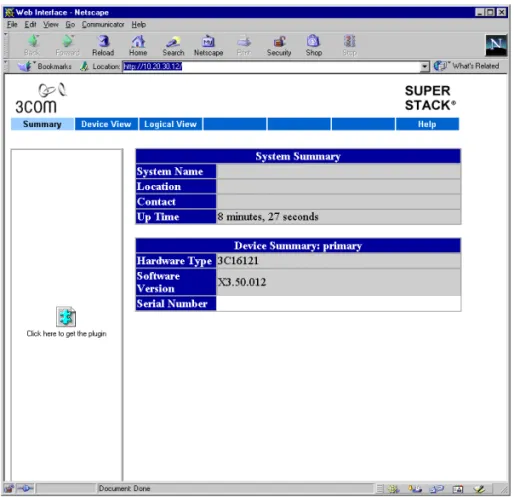This screenshot has height=497, width=514.
Task: Click the 'Document: Done' status text
Action: pyautogui.click(x=124, y=489)
